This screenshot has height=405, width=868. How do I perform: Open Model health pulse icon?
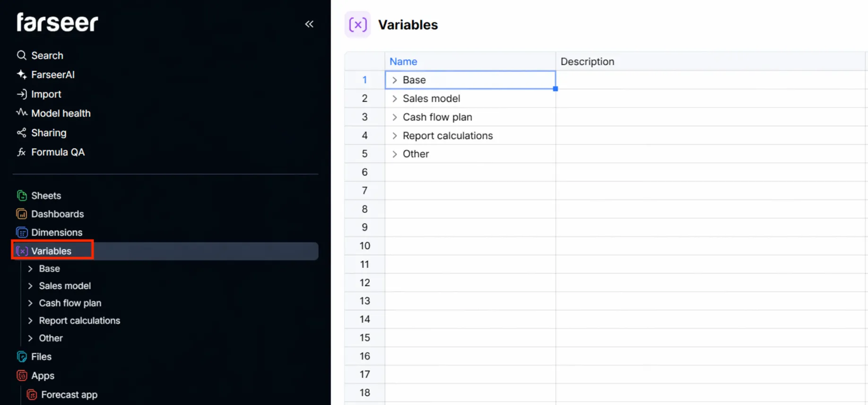pyautogui.click(x=21, y=113)
